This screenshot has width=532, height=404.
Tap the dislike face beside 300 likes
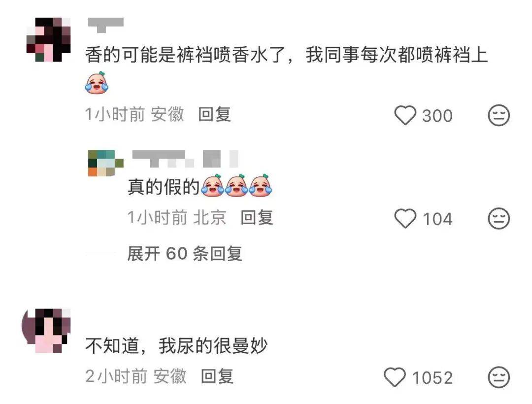pyautogui.click(x=499, y=115)
